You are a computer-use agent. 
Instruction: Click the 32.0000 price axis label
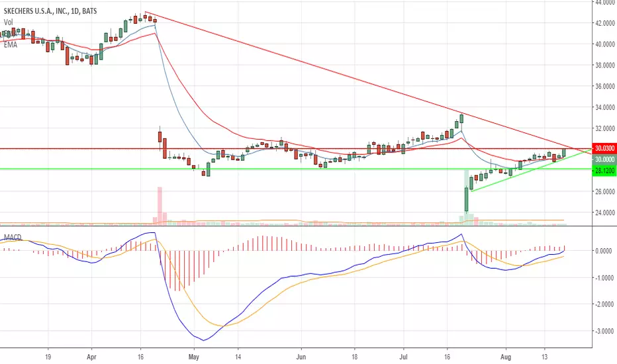605,128
